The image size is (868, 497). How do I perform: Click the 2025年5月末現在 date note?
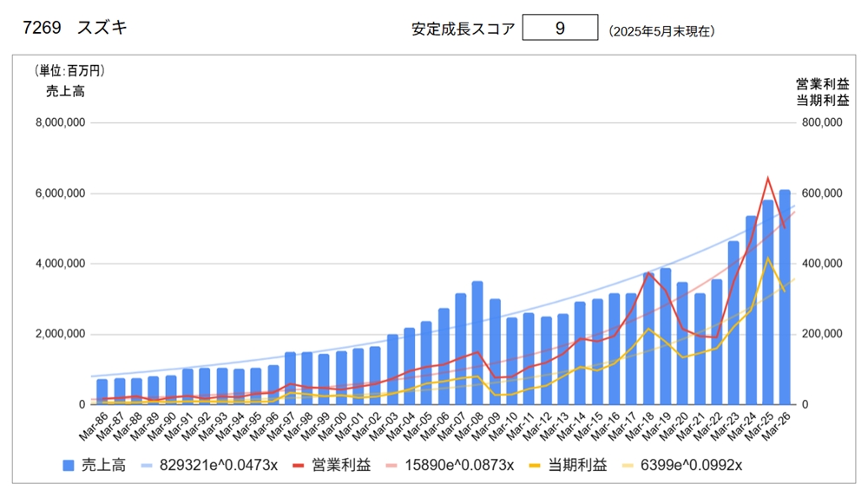click(x=661, y=31)
